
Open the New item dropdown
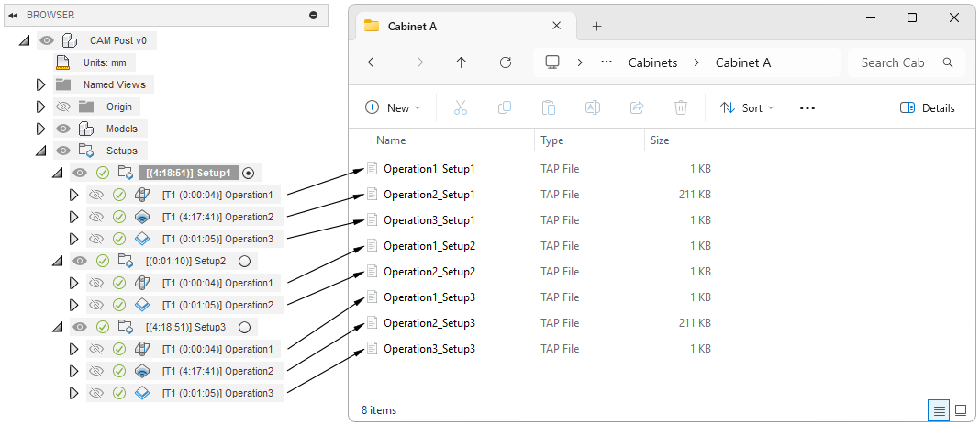(x=393, y=107)
